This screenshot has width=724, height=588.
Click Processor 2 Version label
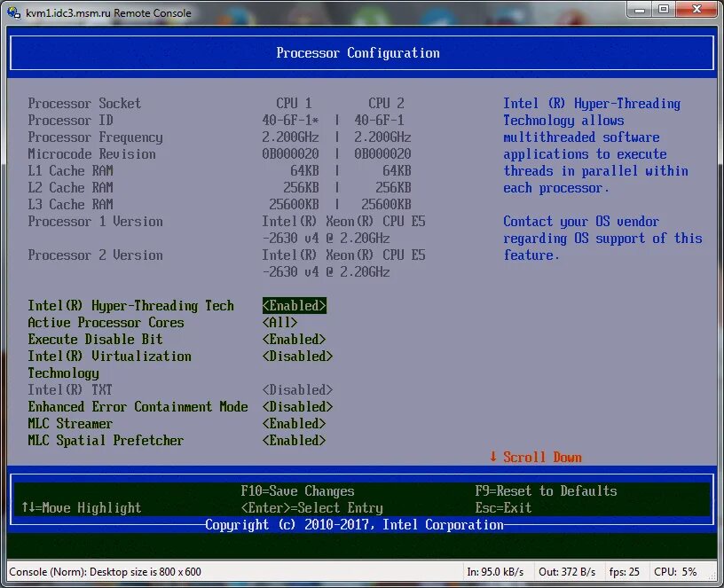pyautogui.click(x=95, y=255)
